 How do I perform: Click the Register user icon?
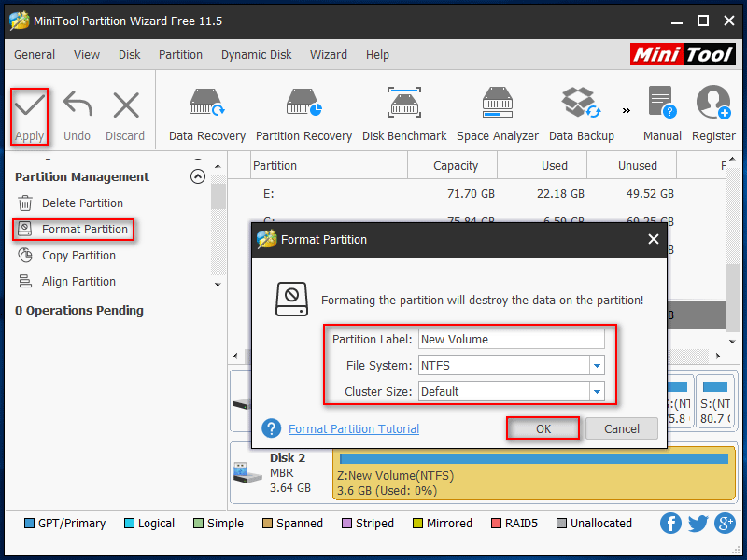point(713,103)
